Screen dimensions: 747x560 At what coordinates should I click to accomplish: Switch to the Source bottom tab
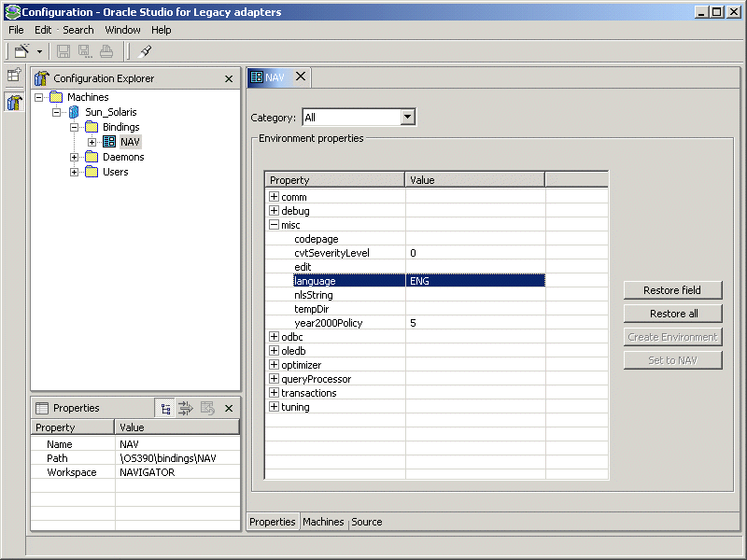coord(367,522)
